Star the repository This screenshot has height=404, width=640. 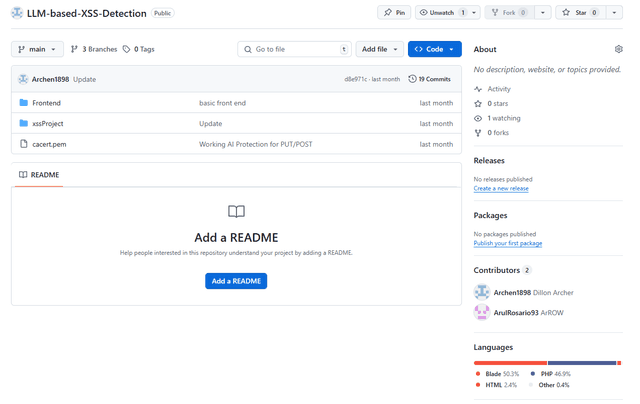pyautogui.click(x=580, y=13)
